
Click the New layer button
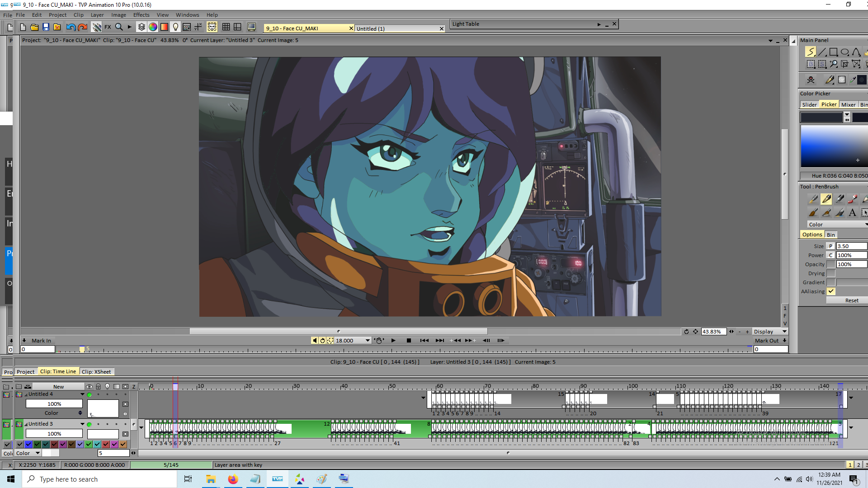click(x=58, y=387)
